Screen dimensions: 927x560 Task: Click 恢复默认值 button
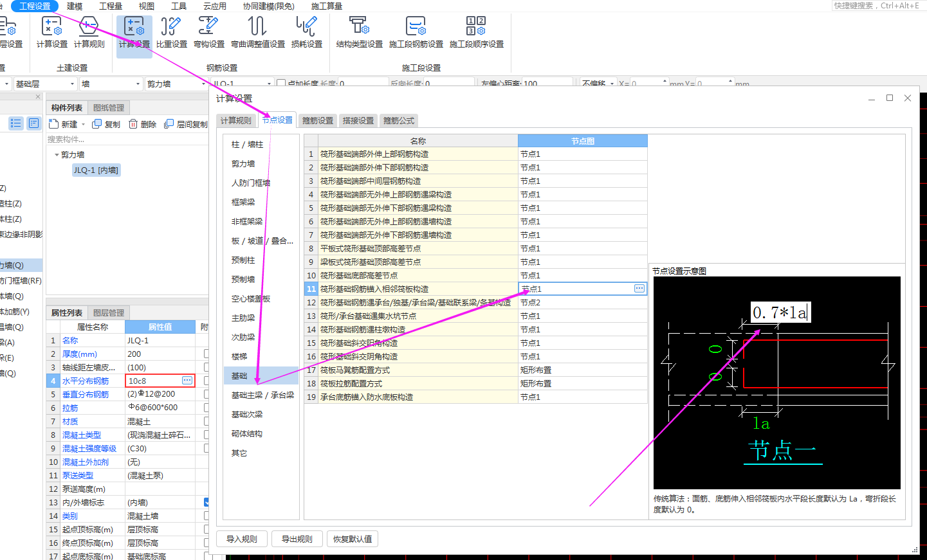pyautogui.click(x=353, y=539)
